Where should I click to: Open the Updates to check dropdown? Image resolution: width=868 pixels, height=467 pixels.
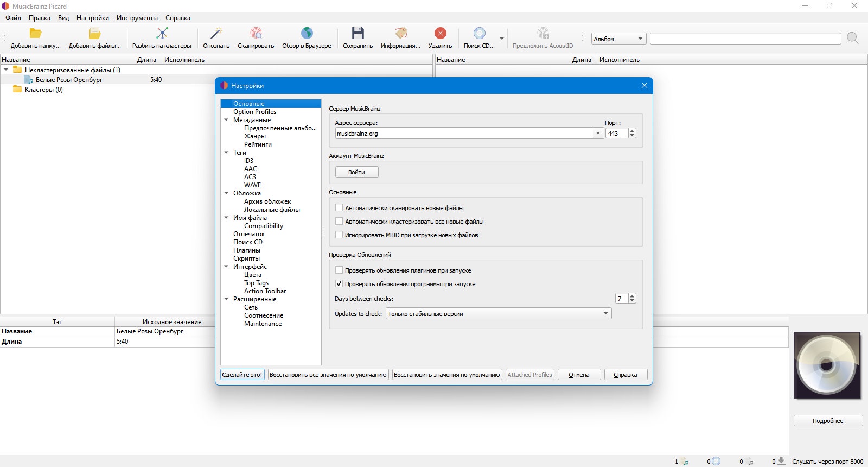coord(499,314)
